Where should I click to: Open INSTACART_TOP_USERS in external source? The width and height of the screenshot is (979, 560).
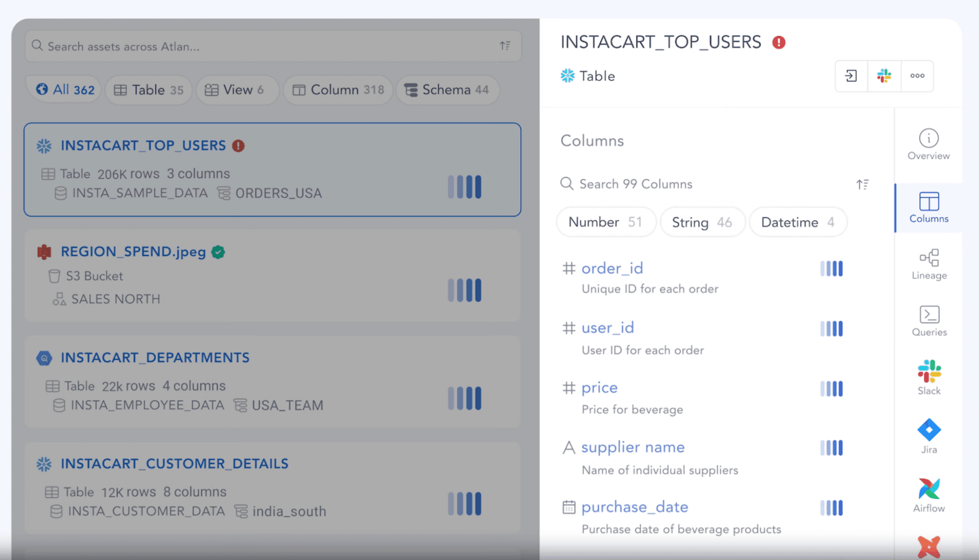[851, 76]
